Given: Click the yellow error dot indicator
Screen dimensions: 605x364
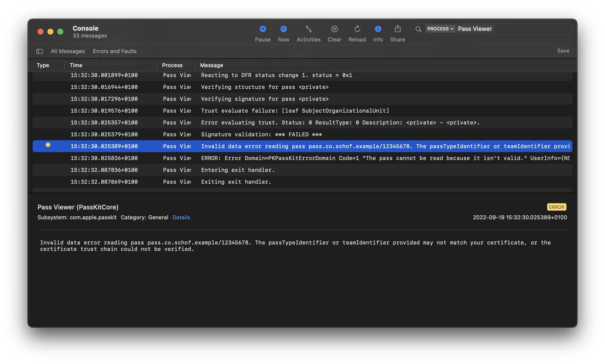Looking at the screenshot, I should click(48, 145).
